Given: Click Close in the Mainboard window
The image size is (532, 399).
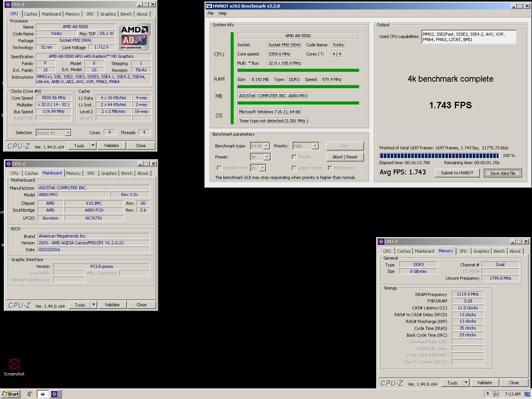Looking at the screenshot, I should 141,305.
